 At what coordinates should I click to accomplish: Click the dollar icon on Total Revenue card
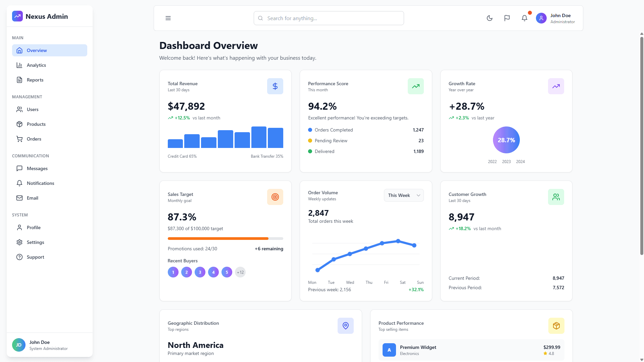coord(275,86)
